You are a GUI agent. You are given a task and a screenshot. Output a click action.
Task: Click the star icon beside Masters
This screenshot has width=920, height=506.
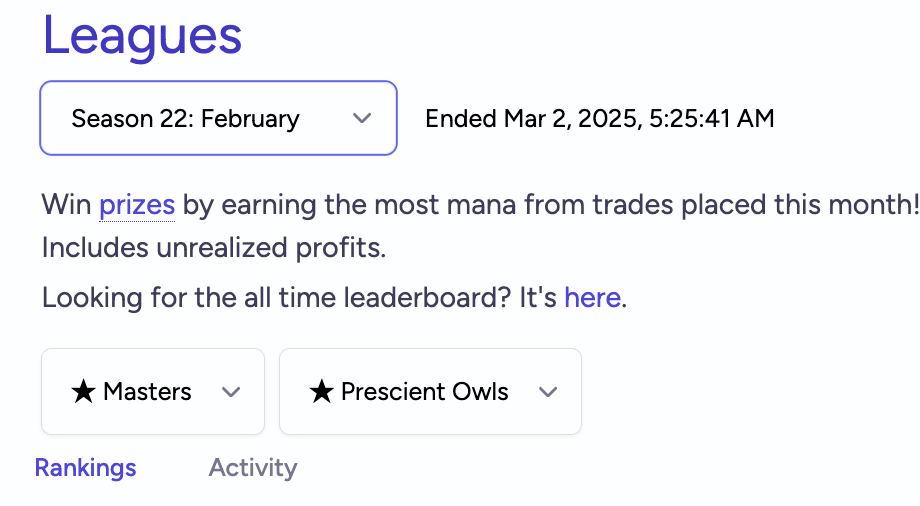[83, 392]
